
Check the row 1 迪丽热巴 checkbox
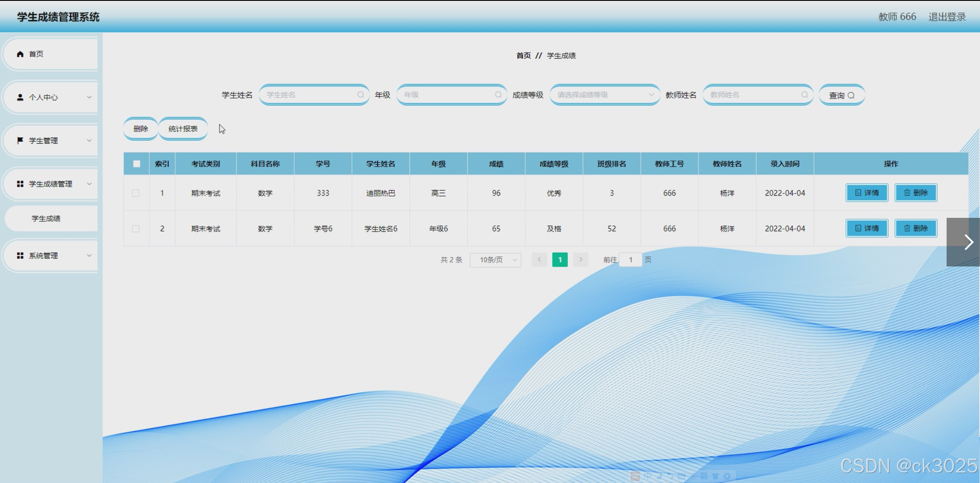click(136, 193)
